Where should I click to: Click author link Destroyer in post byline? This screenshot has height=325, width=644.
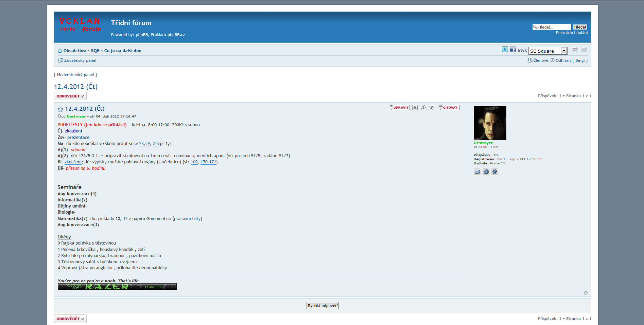click(76, 116)
